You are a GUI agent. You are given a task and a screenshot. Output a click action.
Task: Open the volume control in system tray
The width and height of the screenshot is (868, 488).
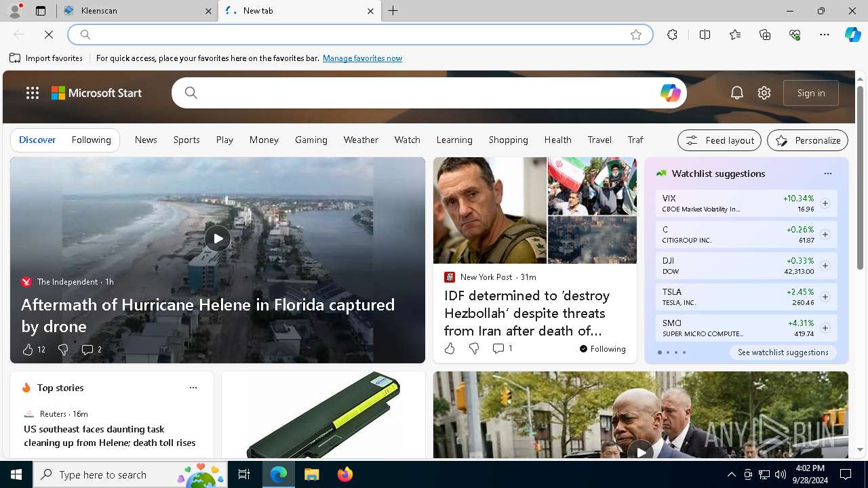click(780, 474)
